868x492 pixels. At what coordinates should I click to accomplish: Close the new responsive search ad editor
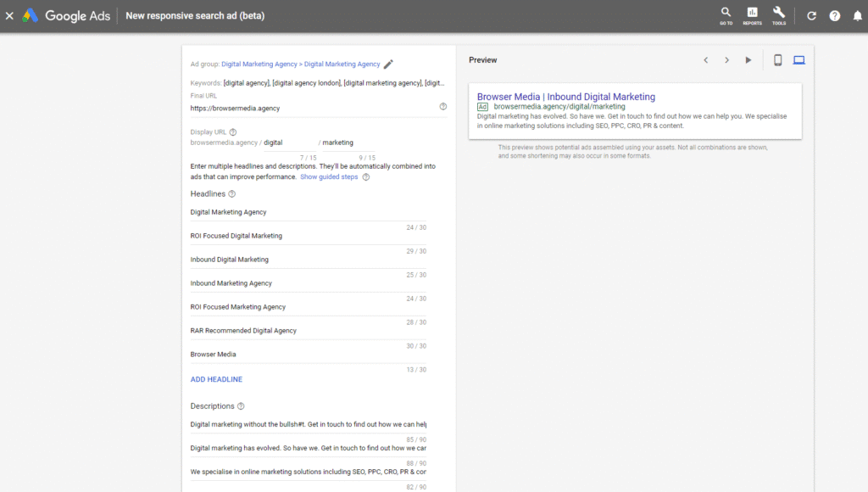point(9,15)
